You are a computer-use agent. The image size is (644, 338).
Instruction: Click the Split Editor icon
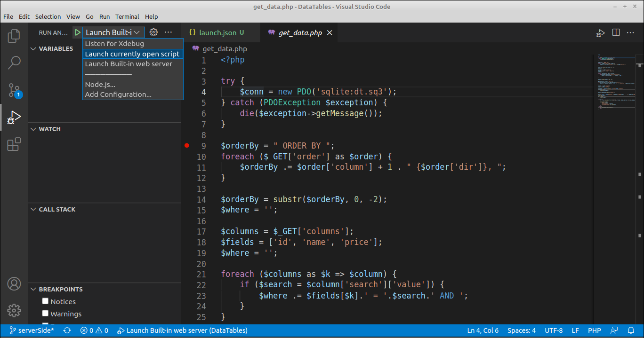(x=616, y=32)
